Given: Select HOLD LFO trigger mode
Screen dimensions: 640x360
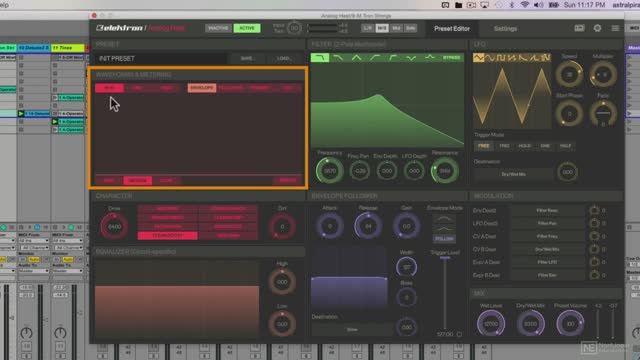Looking at the screenshot, I should pyautogui.click(x=524, y=146).
